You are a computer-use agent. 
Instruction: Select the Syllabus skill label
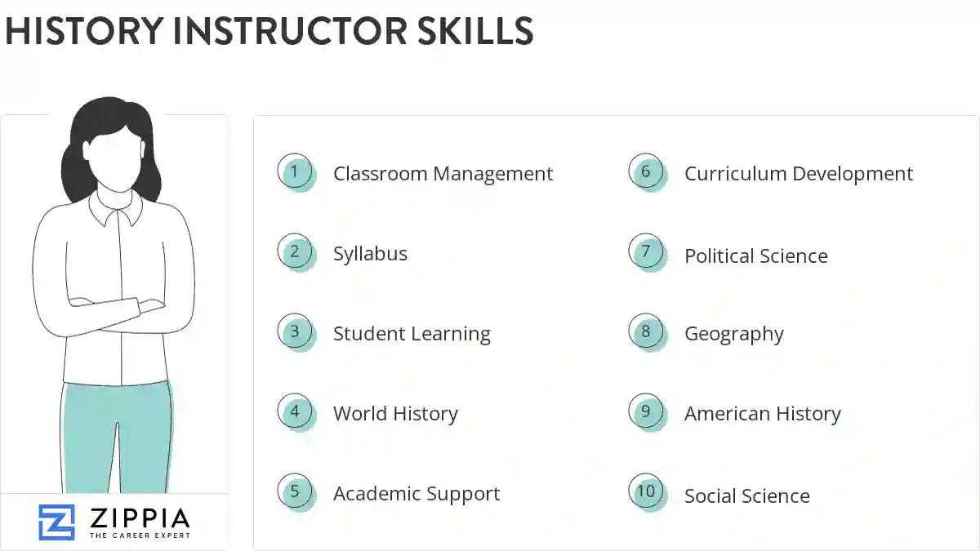(370, 254)
